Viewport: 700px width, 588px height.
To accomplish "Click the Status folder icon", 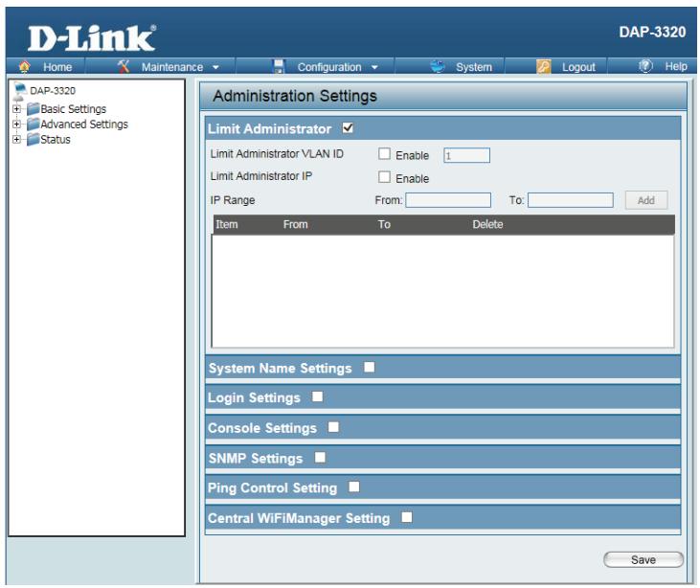I will [33, 139].
